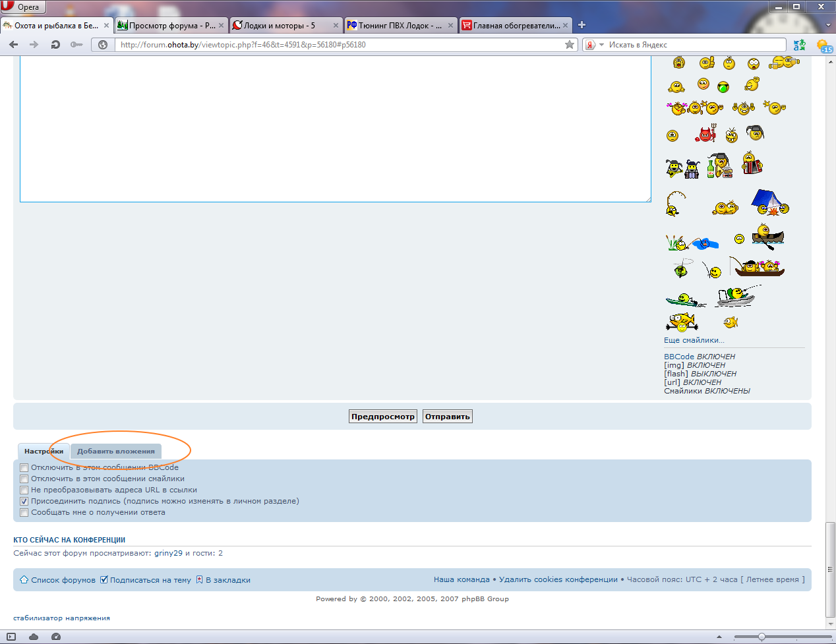
Task: Insert the thumbs-up smiley
Action: (x=707, y=63)
